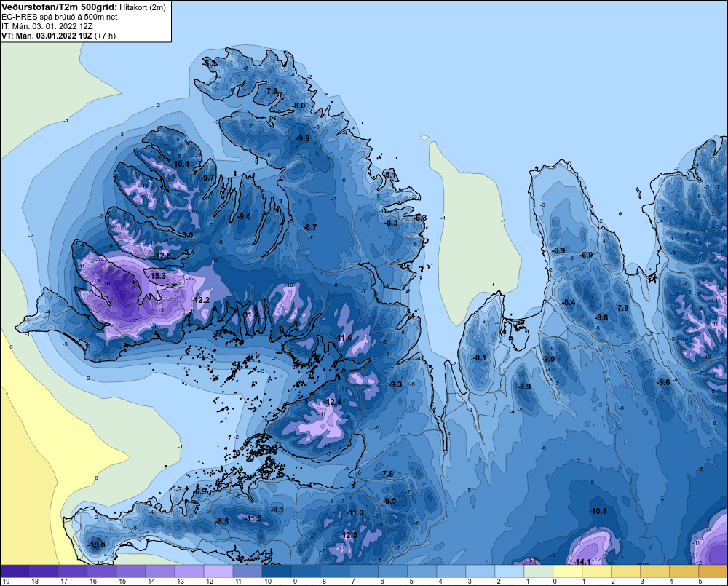Click the title text "Veðurstofan/T2m 500grid:"
The width and height of the screenshot is (728, 586).
tap(59, 7)
